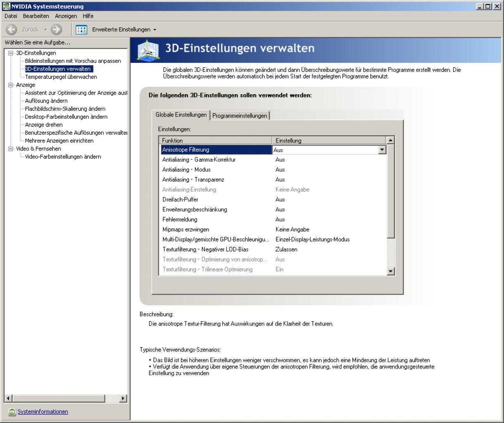Screen dimensions: 504x423
Task: Click the Systeminformationen icon
Action: click(12, 412)
